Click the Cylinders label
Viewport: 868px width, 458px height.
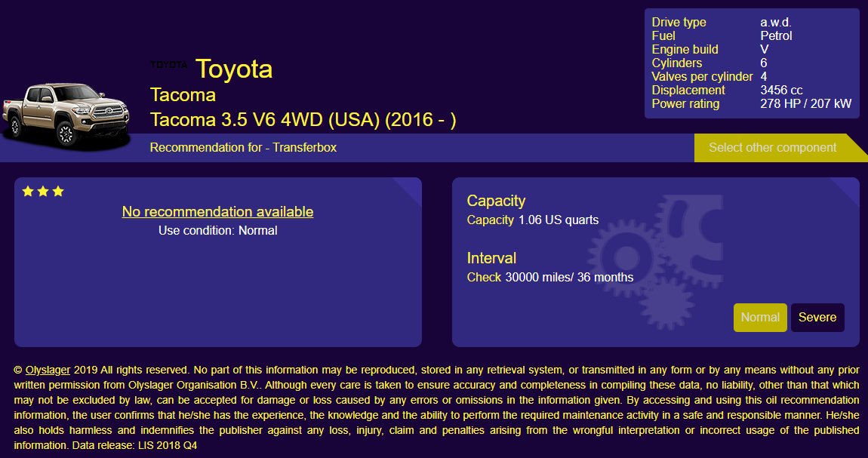coord(676,63)
